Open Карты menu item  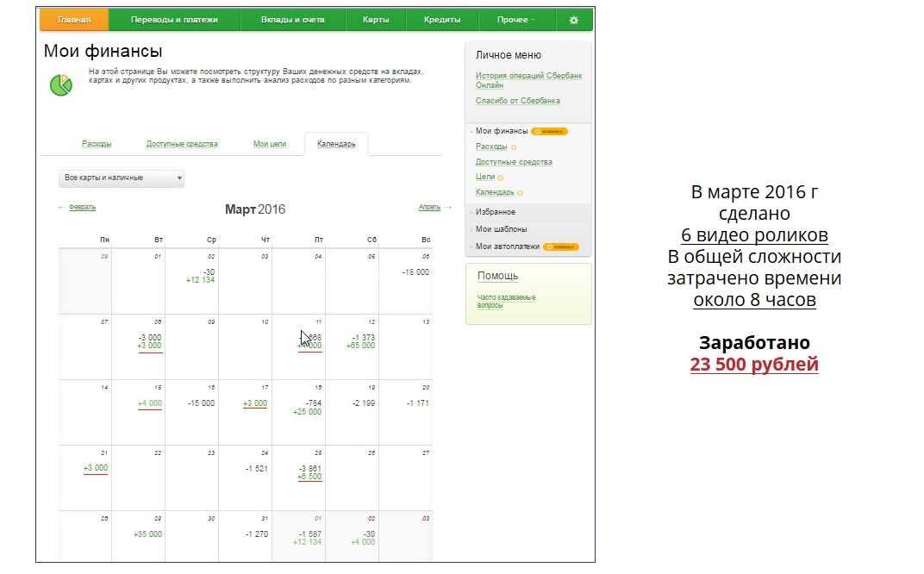[x=376, y=20]
